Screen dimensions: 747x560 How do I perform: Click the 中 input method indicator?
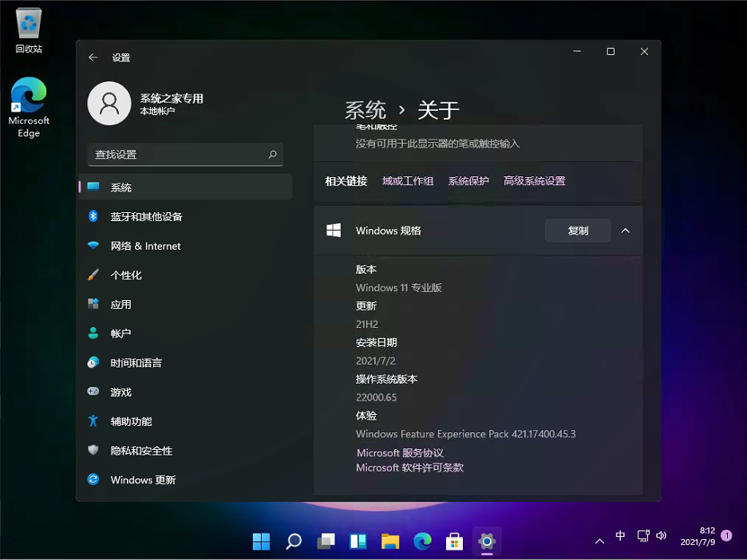pyautogui.click(x=620, y=536)
